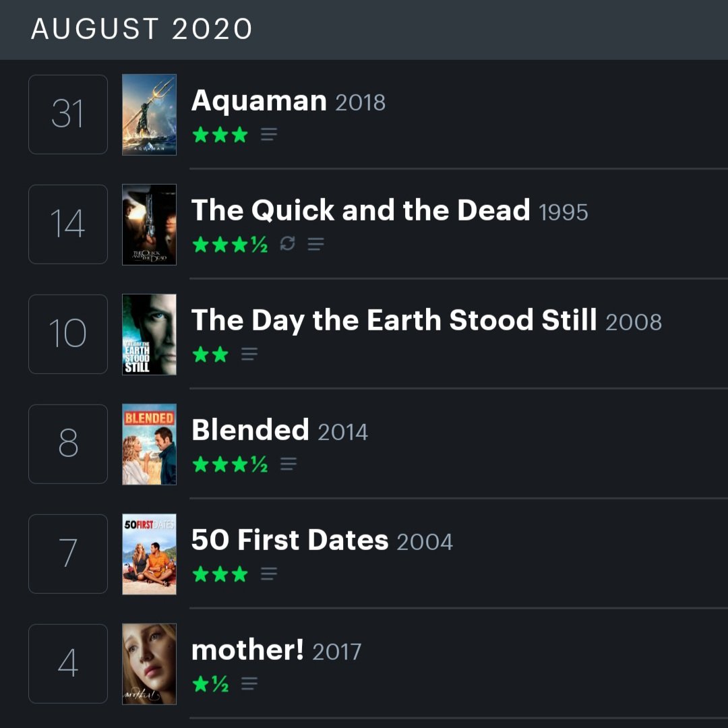This screenshot has height=728, width=728.
Task: Open the release year 1995 link
Action: click(563, 212)
